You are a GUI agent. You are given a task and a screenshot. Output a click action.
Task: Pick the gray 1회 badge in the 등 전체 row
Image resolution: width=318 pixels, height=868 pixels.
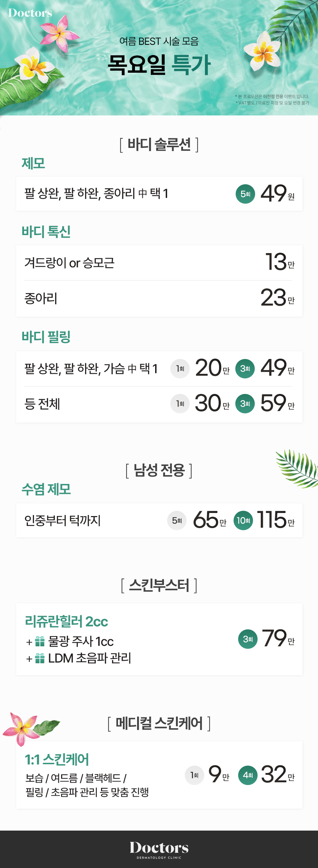[x=180, y=403]
